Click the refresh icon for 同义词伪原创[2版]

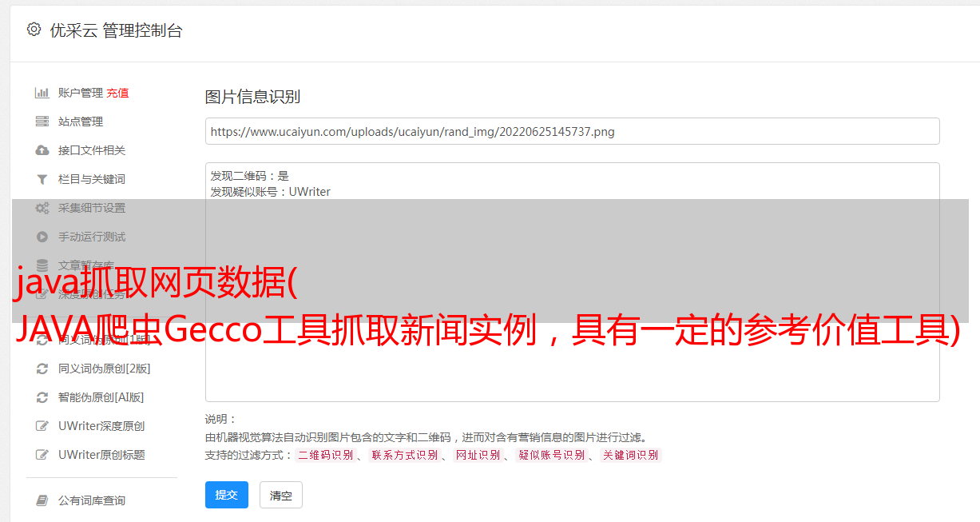pyautogui.click(x=42, y=369)
